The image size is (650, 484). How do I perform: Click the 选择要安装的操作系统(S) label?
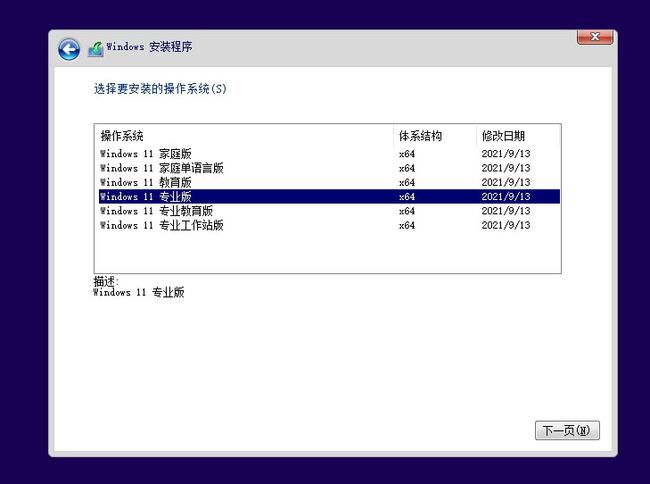coord(160,89)
